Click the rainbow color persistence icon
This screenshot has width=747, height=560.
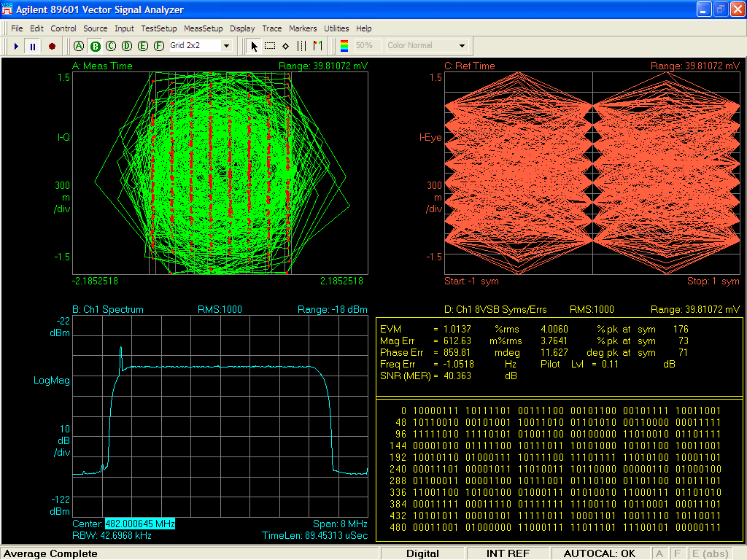pyautogui.click(x=344, y=46)
